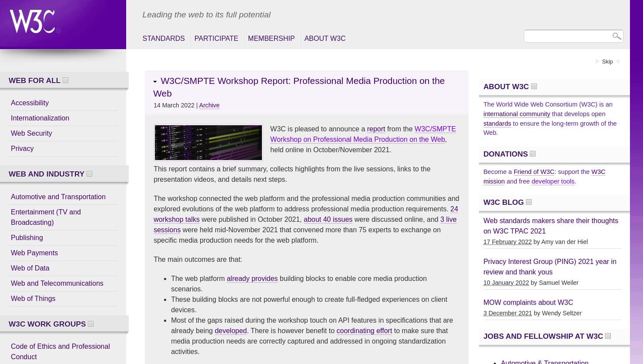The image size is (643, 364).
Task: Open Web of Data link
Action: tap(30, 268)
